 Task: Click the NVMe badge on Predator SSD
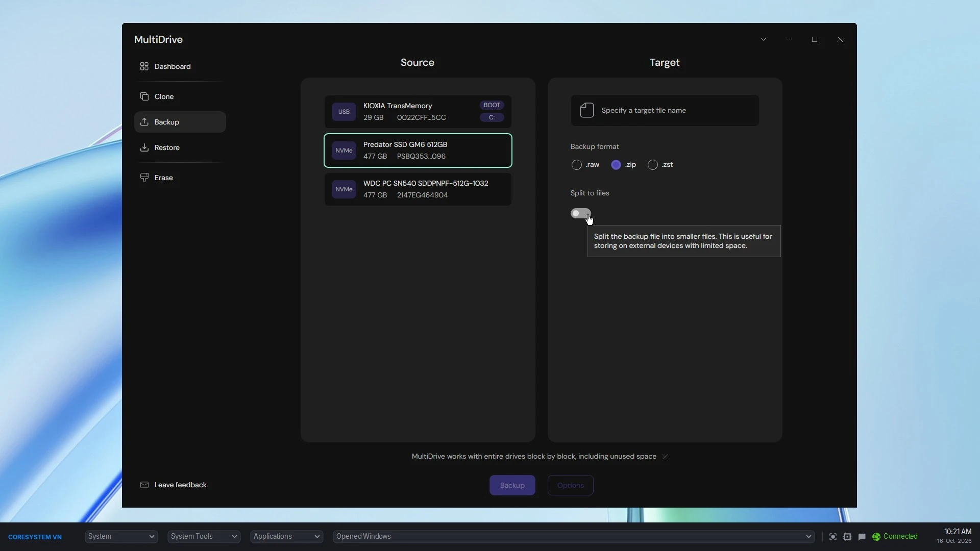tap(344, 150)
